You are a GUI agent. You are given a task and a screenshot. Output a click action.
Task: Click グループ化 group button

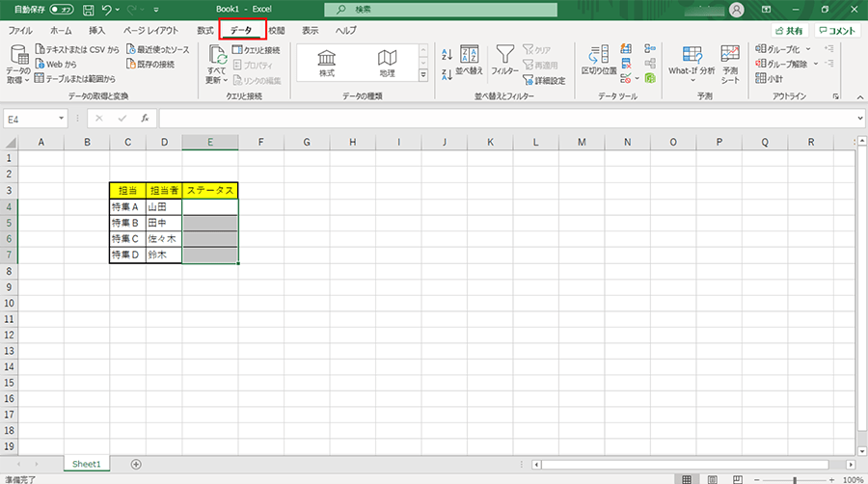click(777, 49)
